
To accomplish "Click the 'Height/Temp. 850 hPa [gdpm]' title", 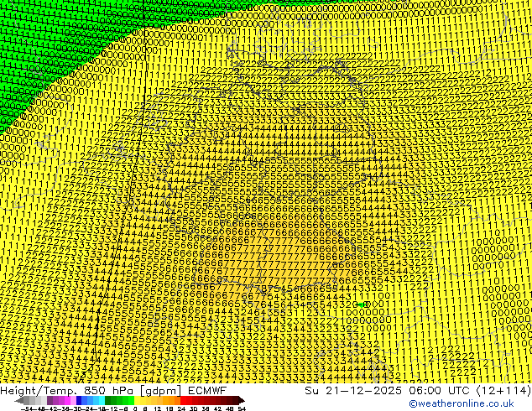I will (x=91, y=390).
